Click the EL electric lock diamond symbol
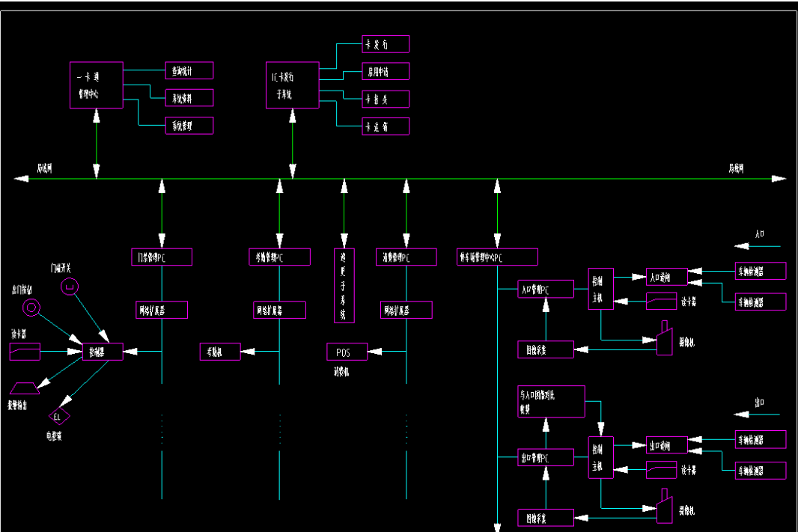Image resolution: width=798 pixels, height=532 pixels. [x=59, y=415]
